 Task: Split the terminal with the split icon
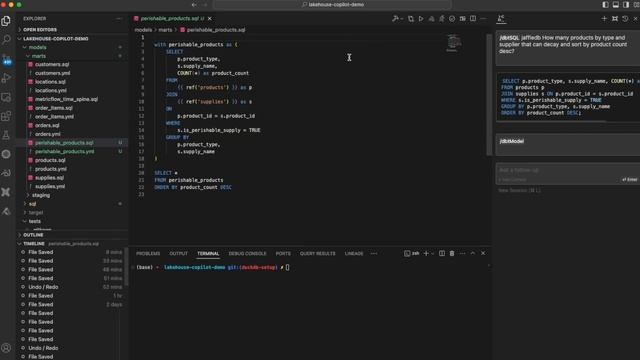click(x=442, y=253)
